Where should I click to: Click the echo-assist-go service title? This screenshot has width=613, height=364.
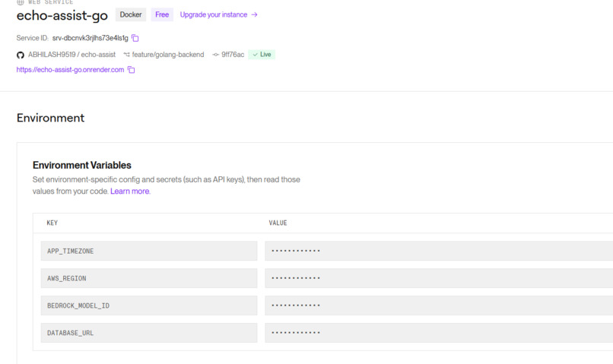(x=62, y=16)
